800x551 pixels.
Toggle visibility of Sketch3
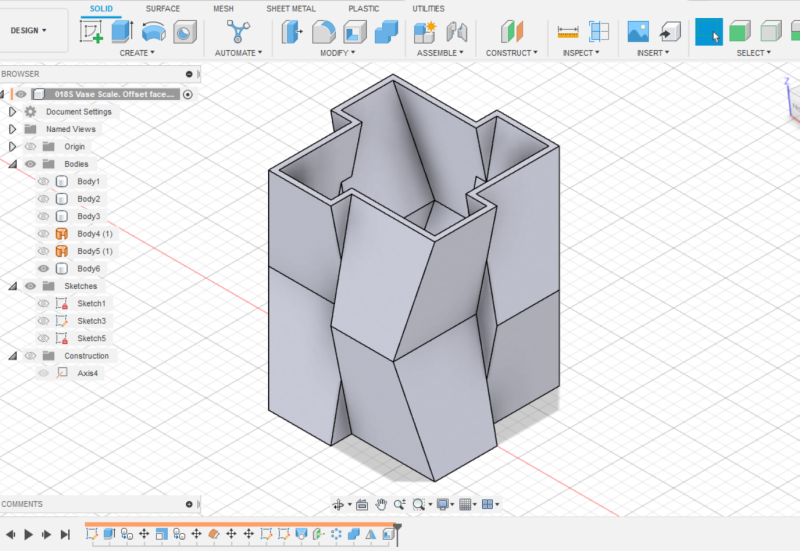[43, 321]
